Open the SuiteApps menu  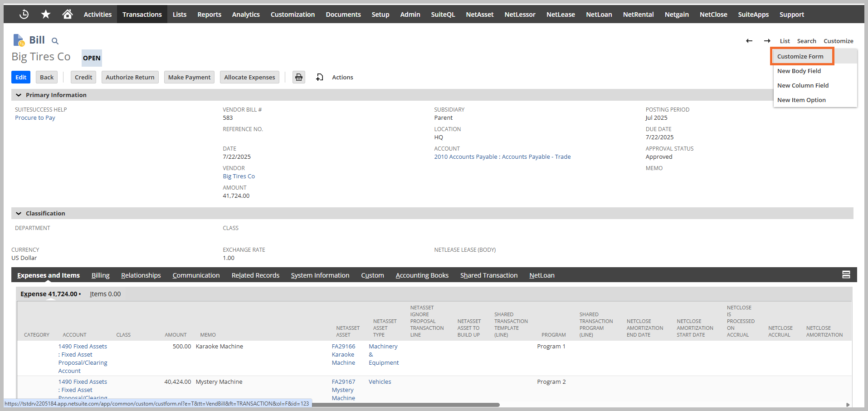pos(753,15)
